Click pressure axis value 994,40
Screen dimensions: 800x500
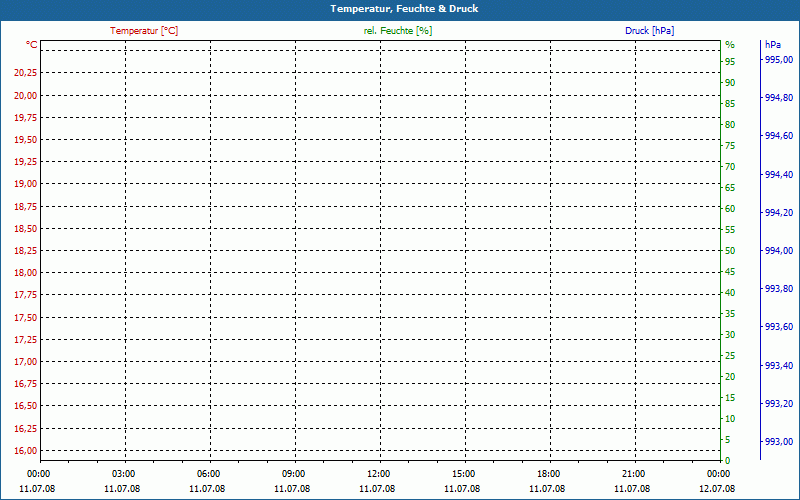pos(779,174)
